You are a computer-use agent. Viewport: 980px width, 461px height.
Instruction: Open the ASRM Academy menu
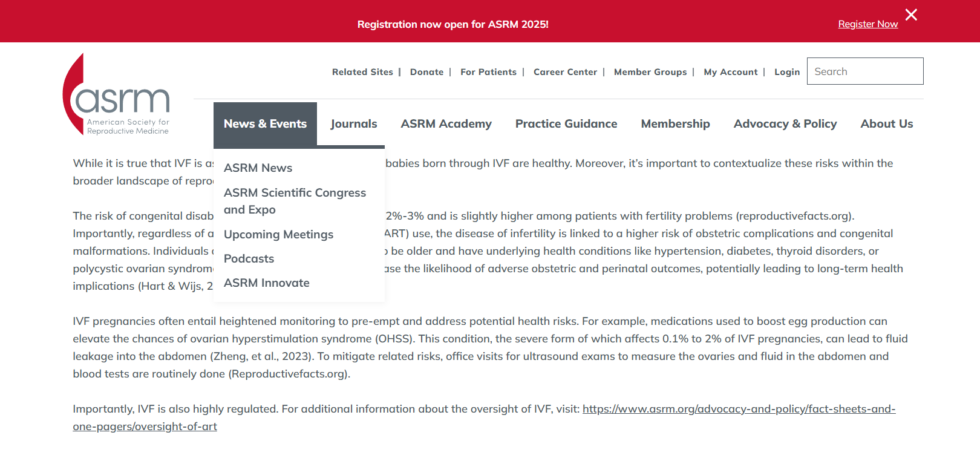(x=446, y=124)
